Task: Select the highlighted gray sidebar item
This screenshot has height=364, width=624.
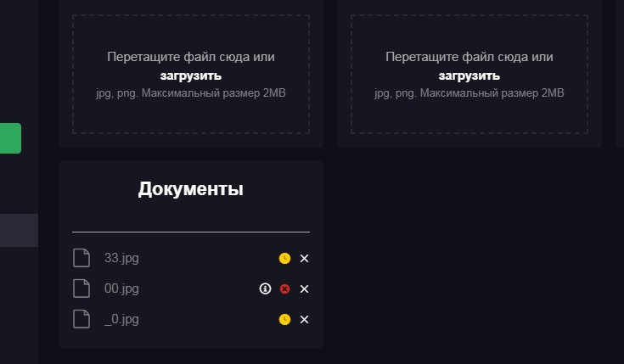Action: (19, 230)
